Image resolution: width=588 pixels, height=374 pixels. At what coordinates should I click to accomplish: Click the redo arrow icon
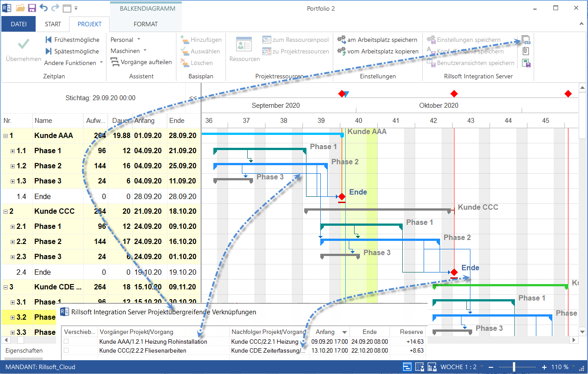pyautogui.click(x=55, y=8)
